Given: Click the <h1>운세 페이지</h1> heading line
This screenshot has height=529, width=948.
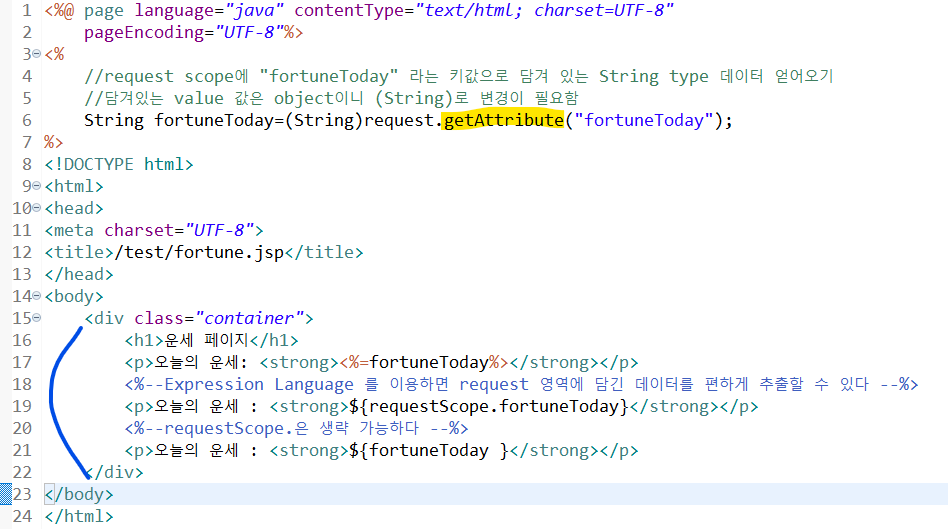Looking at the screenshot, I should pyautogui.click(x=212, y=340).
